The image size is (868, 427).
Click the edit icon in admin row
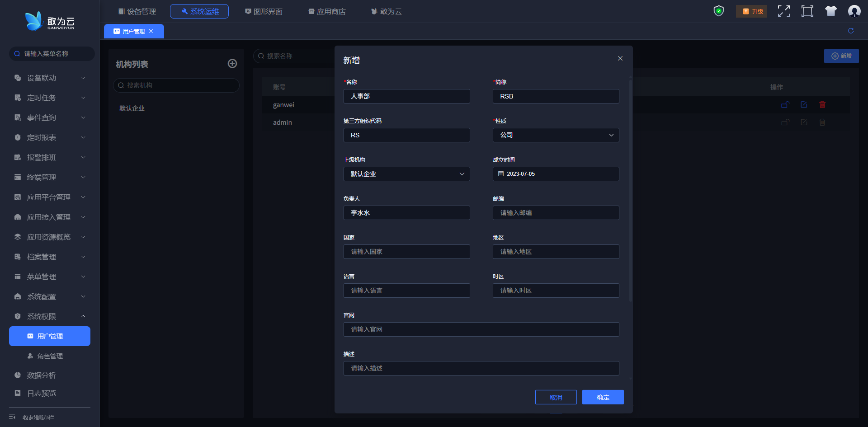pyautogui.click(x=804, y=122)
